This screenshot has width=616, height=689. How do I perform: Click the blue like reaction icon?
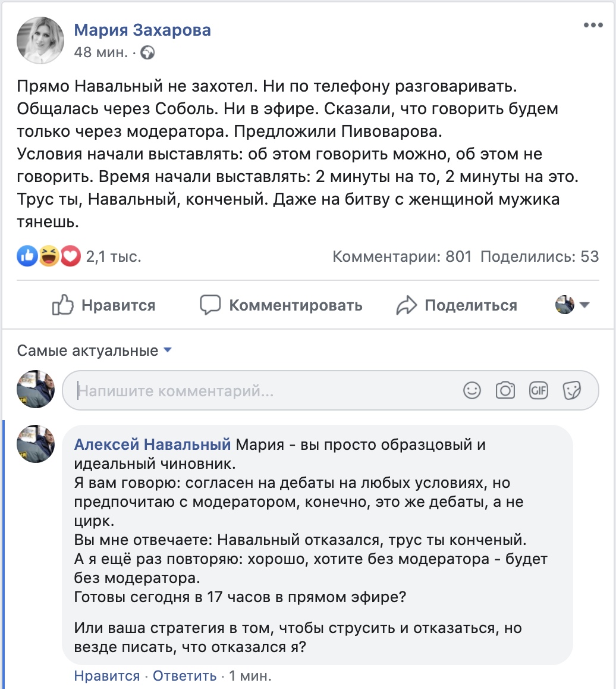(27, 256)
